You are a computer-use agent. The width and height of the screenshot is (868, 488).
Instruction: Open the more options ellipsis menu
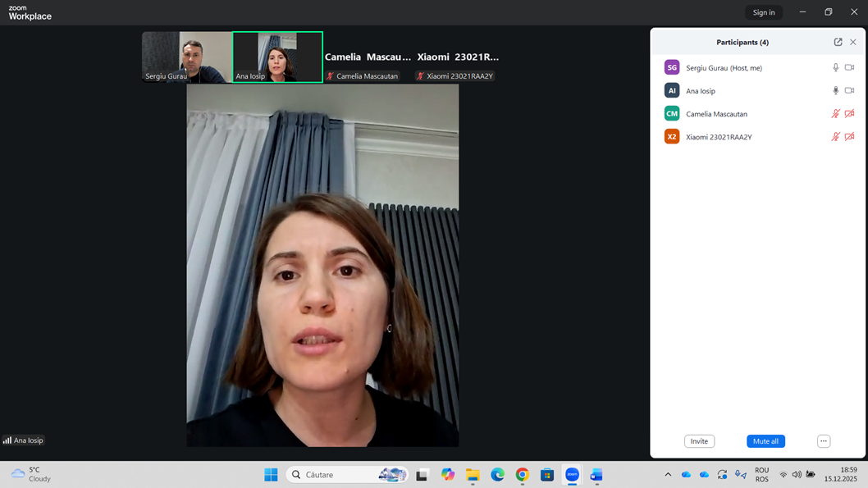coord(824,441)
